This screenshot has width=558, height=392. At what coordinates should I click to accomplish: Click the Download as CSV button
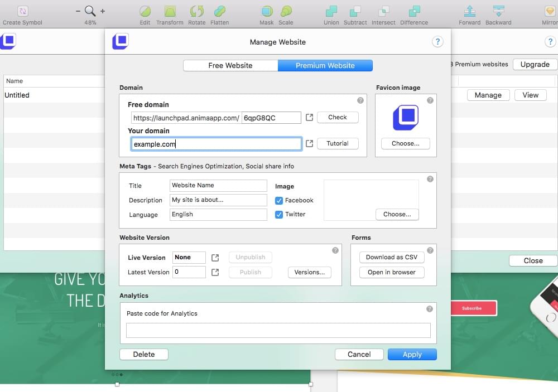click(x=392, y=257)
